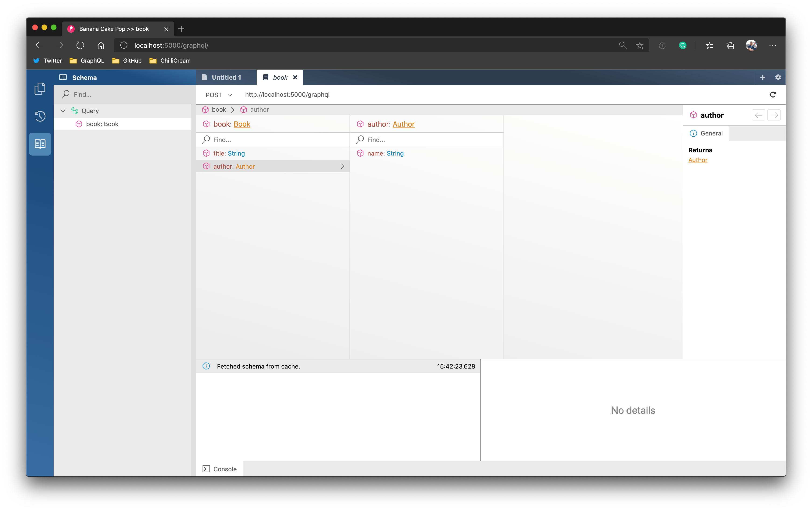Image resolution: width=812 pixels, height=511 pixels.
Task: Open the Documents icon in the left sidebar
Action: pos(40,89)
